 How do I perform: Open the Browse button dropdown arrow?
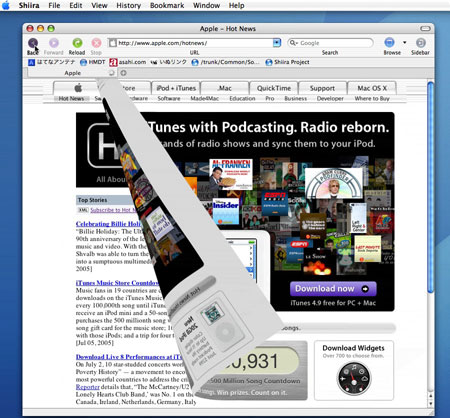[405, 43]
